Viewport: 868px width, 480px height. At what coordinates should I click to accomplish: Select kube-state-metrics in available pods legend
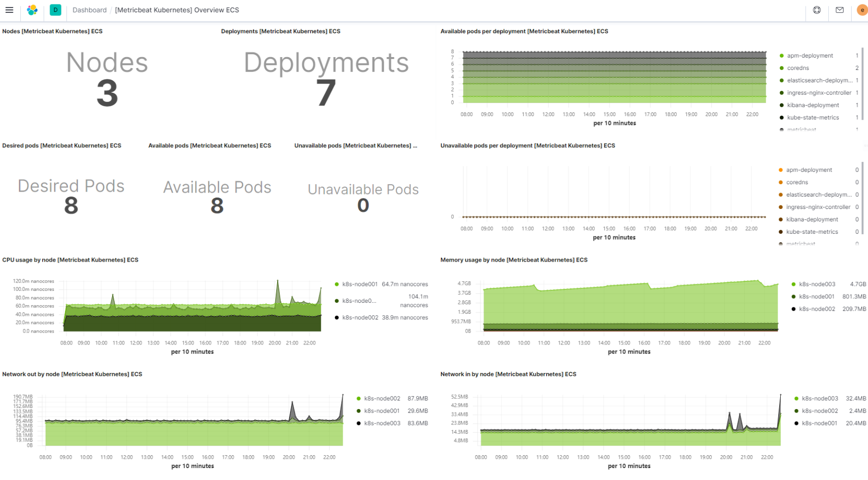[813, 118]
